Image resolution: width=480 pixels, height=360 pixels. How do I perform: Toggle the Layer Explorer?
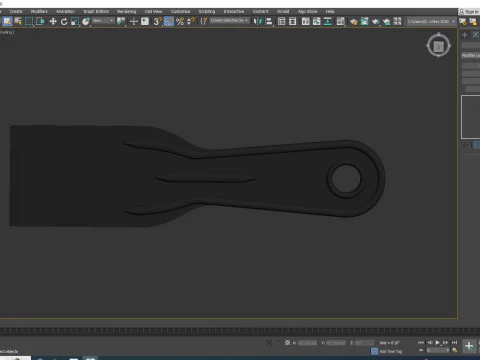tap(292, 22)
